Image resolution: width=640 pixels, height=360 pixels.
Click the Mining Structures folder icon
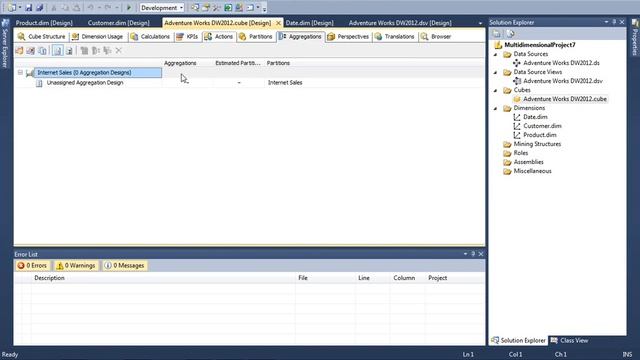(507, 144)
